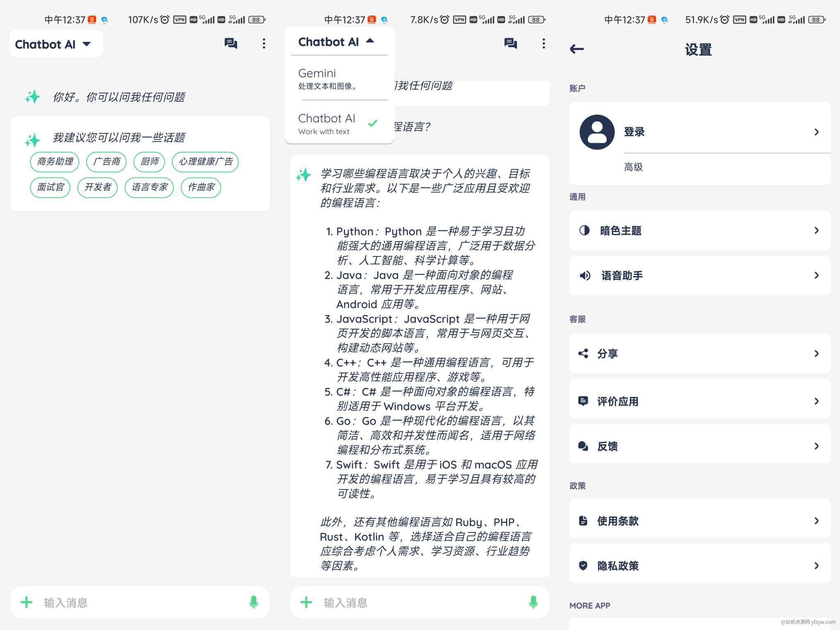Open 语音助手 setting

point(700,275)
